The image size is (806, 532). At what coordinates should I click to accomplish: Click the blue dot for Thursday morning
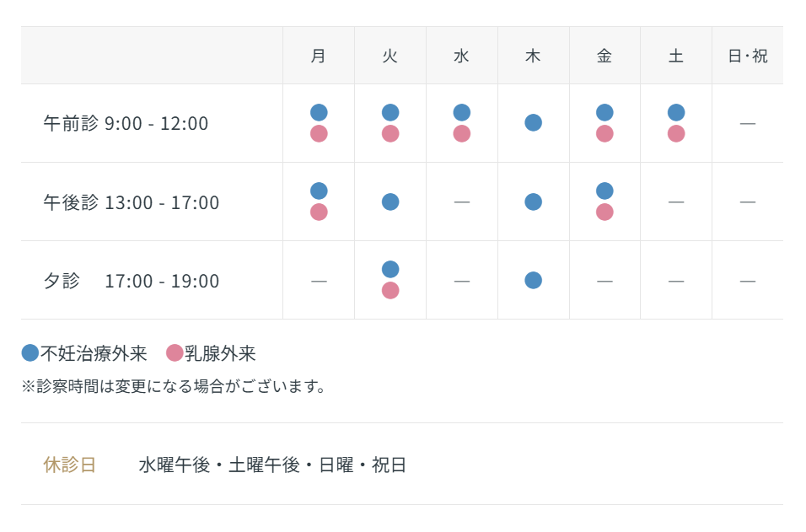click(x=533, y=122)
